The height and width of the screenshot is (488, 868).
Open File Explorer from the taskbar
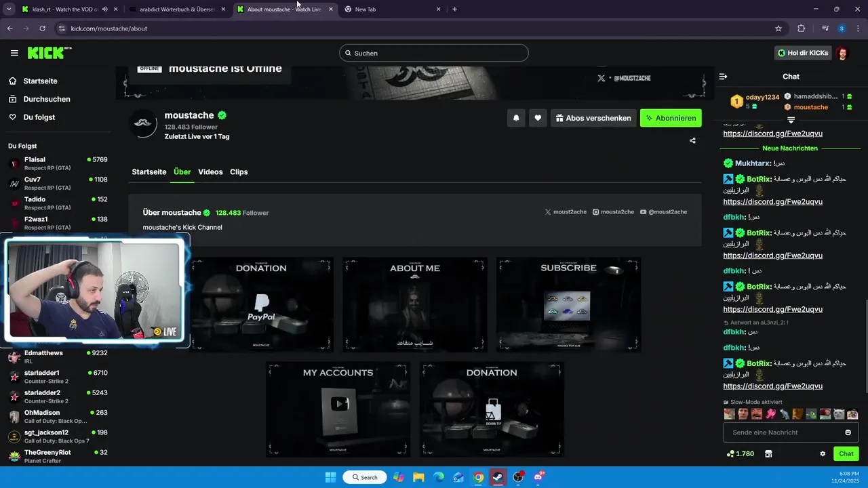pyautogui.click(x=418, y=477)
